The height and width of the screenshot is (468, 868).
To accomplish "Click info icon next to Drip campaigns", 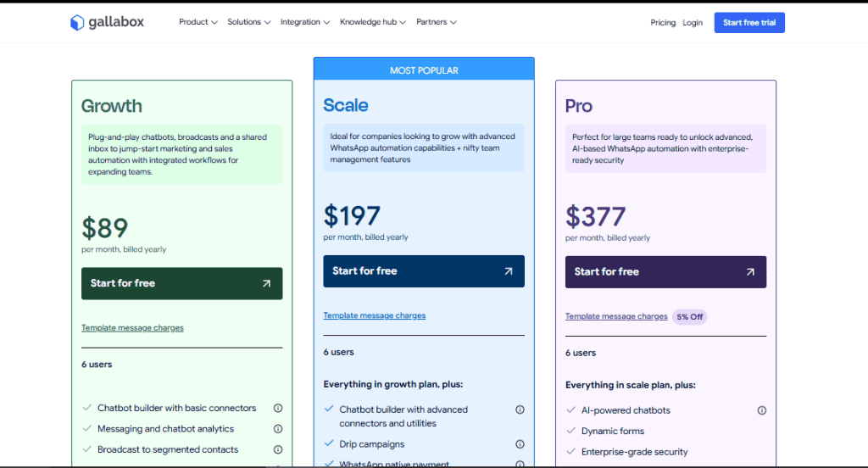I will pos(520,444).
